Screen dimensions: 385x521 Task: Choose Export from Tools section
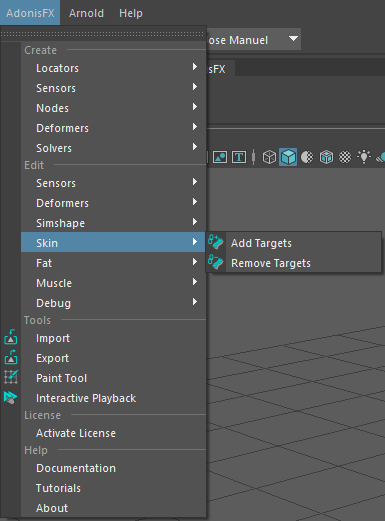[x=113, y=358]
